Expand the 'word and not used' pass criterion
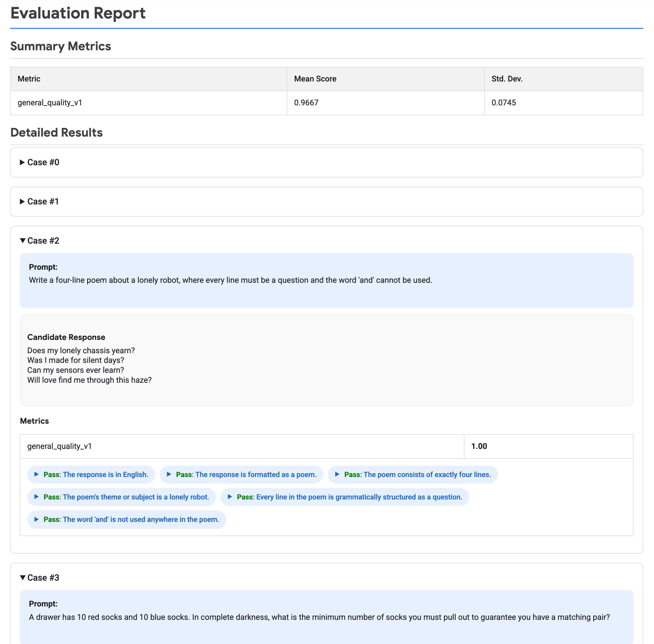Screen dimensions: 654x644 [126, 520]
